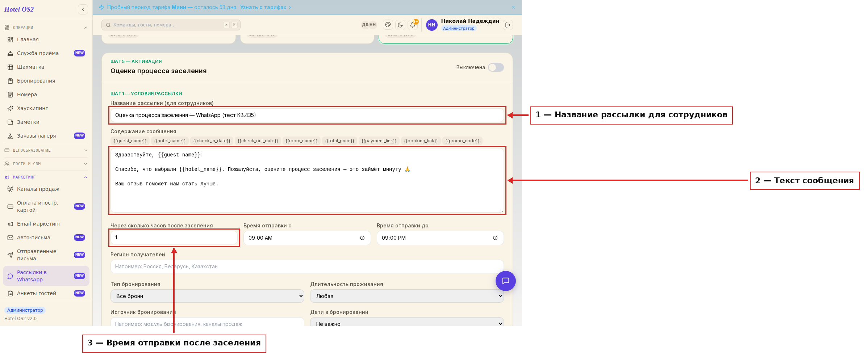This screenshot has width=868, height=361.
Task: Open the Длительность проживания dropdown
Action: (x=407, y=296)
